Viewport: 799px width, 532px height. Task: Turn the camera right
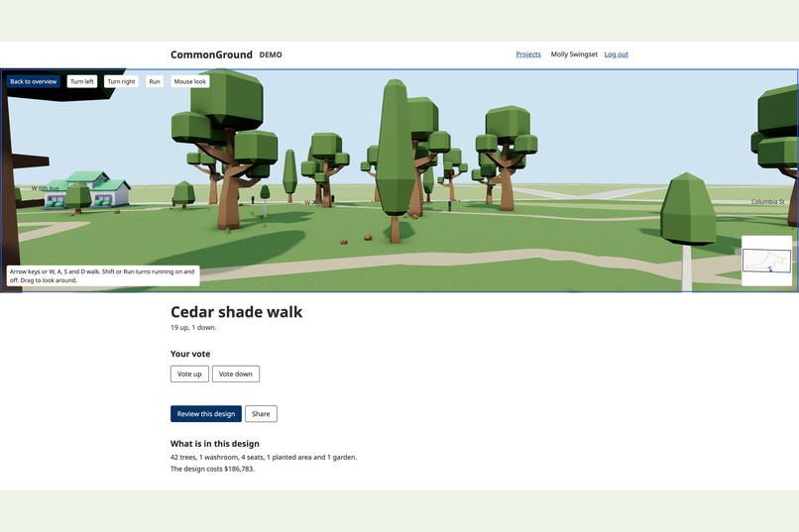pos(121,81)
